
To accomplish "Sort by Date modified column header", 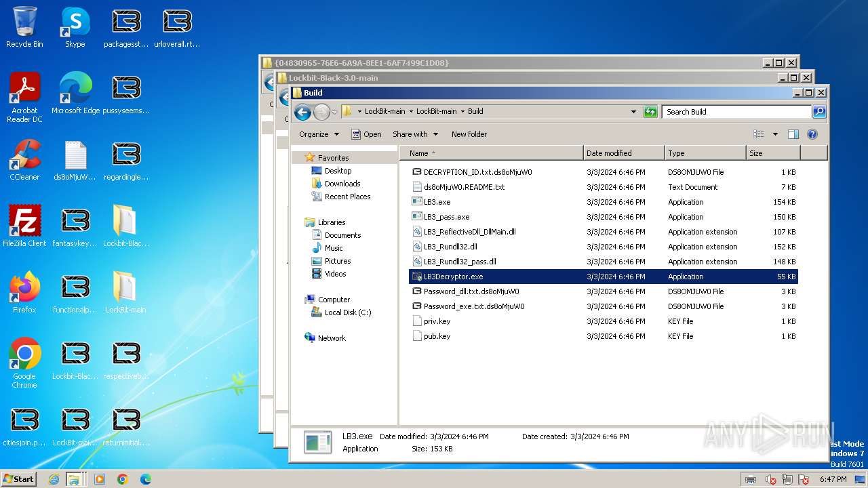I will tap(624, 153).
